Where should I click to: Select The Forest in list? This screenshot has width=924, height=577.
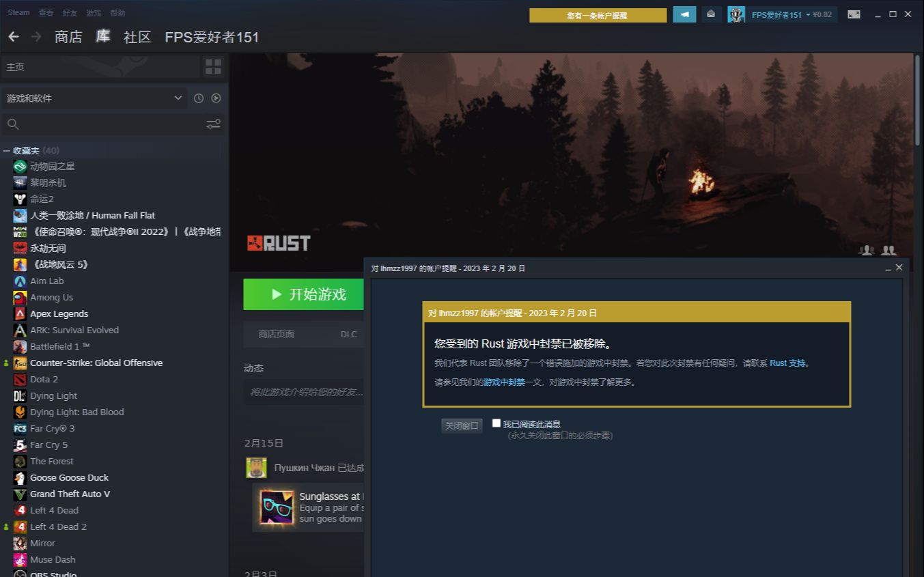tap(52, 461)
